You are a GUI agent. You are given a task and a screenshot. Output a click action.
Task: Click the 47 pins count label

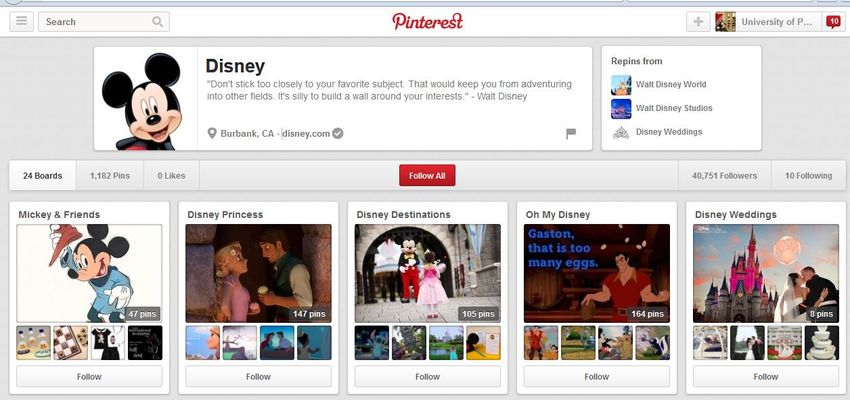point(142,314)
